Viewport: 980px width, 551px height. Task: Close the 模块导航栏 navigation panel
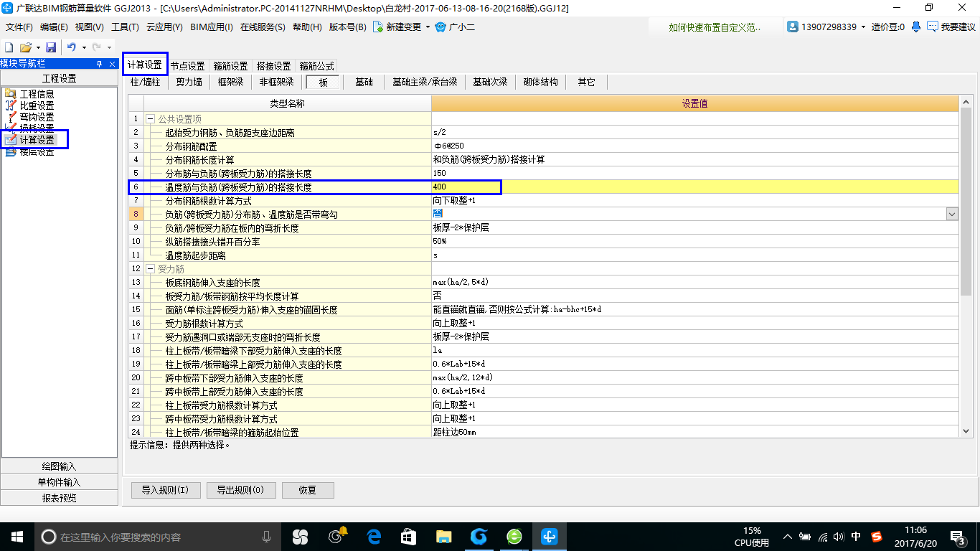point(111,64)
